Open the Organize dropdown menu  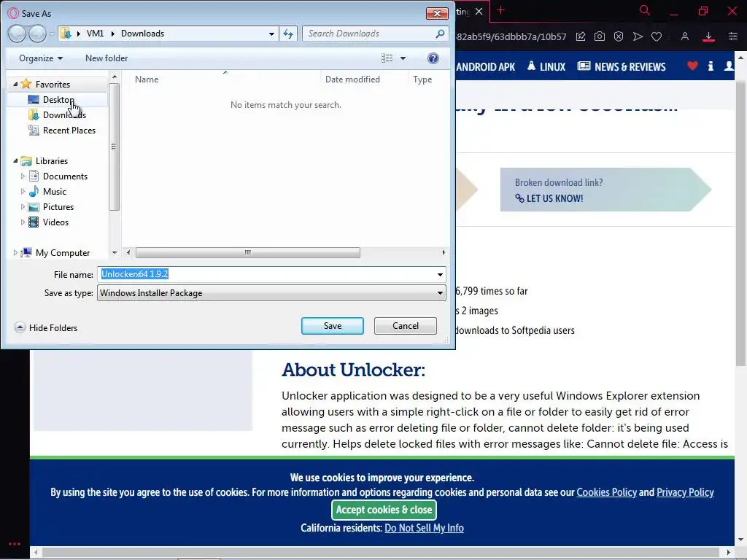click(x=41, y=58)
